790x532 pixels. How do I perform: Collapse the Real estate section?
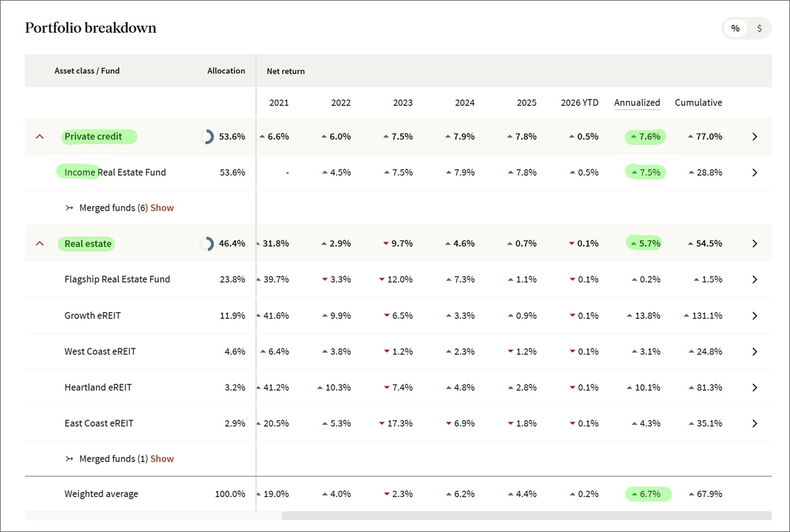(39, 243)
